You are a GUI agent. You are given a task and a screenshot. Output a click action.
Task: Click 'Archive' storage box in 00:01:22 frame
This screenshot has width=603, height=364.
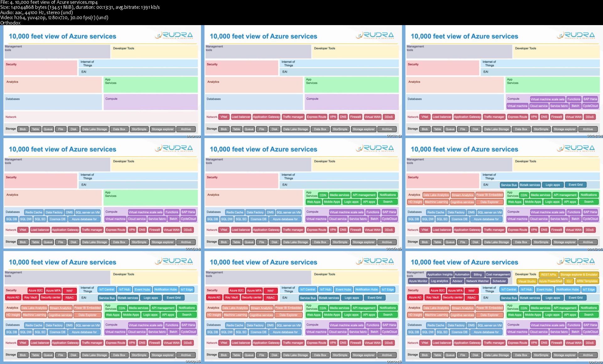coord(186,129)
